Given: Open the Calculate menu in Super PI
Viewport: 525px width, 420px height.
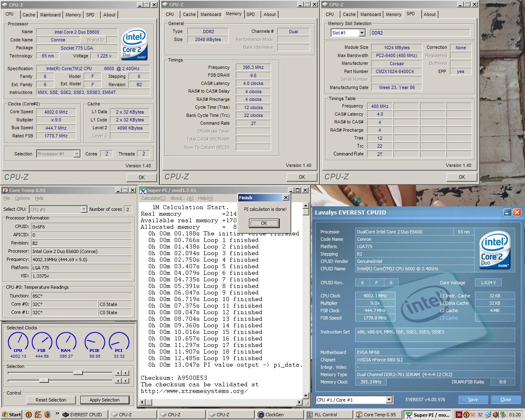Looking at the screenshot, I should tap(153, 198).
